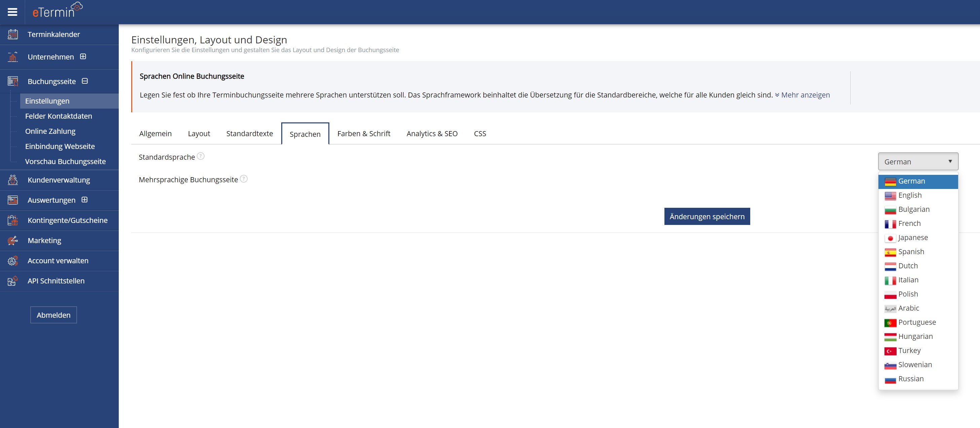This screenshot has height=428, width=980.
Task: Select Polish from the language list
Action: (918, 294)
